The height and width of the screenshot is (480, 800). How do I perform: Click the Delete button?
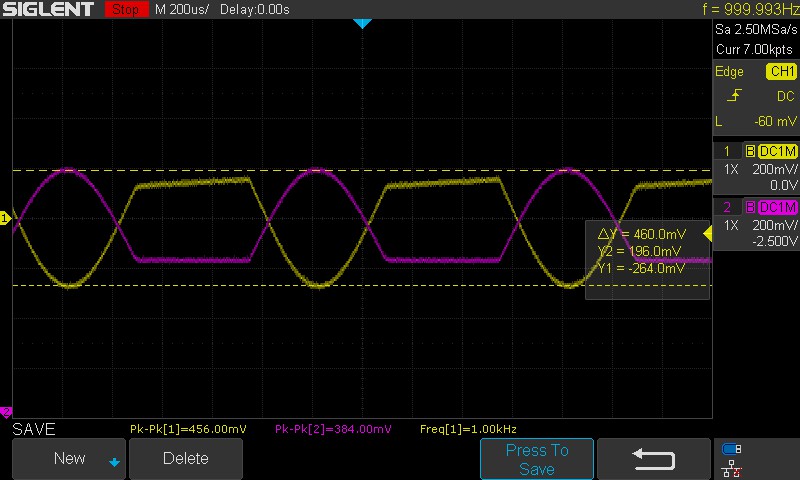pyautogui.click(x=186, y=458)
